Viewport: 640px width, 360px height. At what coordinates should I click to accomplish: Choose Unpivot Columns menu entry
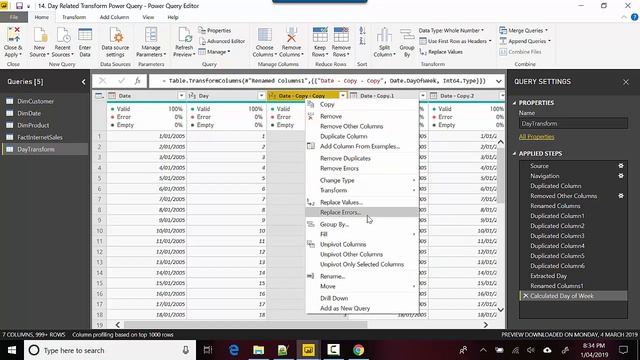343,244
